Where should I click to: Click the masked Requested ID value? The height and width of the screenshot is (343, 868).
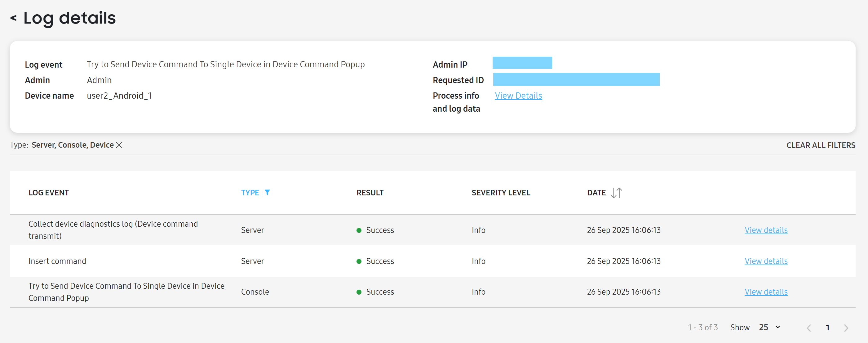576,79
